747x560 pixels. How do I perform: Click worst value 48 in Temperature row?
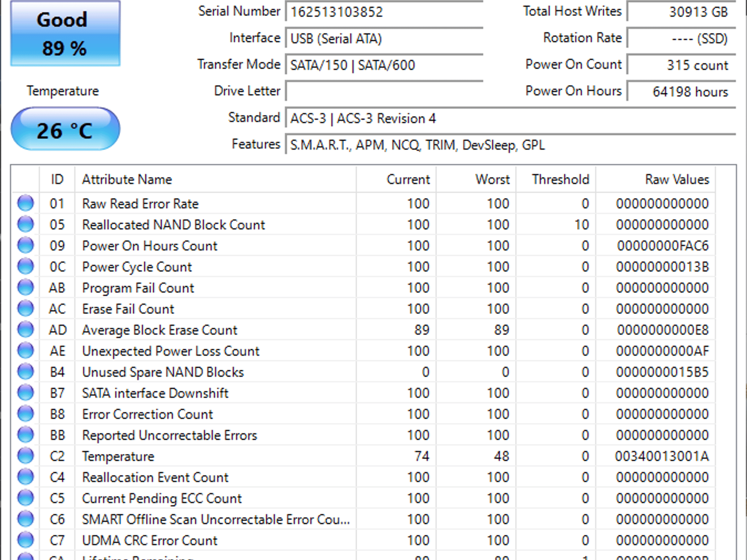coord(502,456)
